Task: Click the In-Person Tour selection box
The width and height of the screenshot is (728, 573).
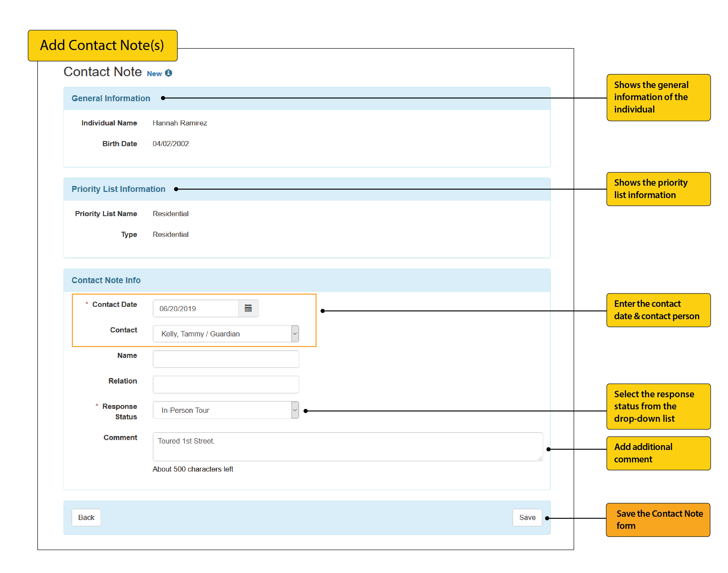Action: (222, 410)
